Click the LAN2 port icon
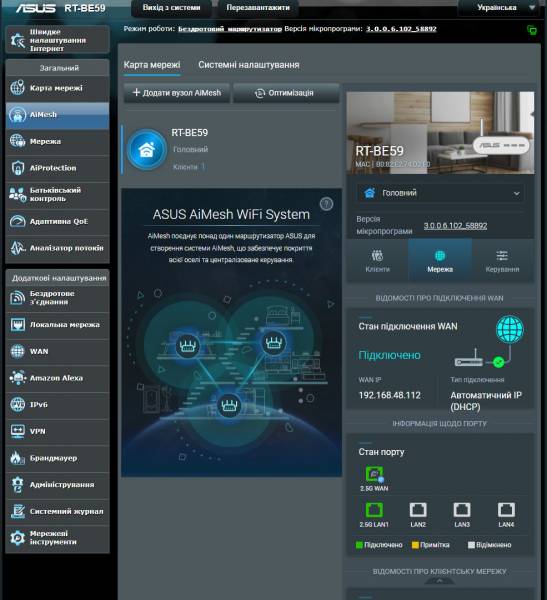The image size is (547, 600). click(x=418, y=510)
